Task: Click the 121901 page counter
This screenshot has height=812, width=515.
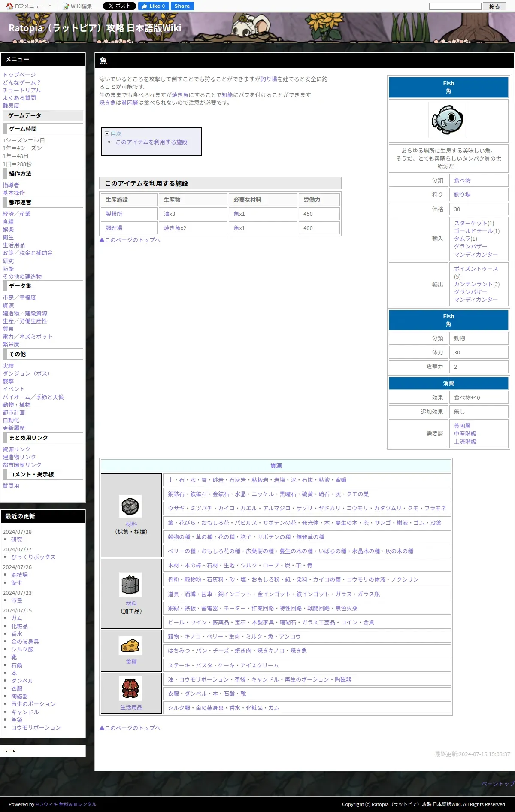Action: point(11,751)
